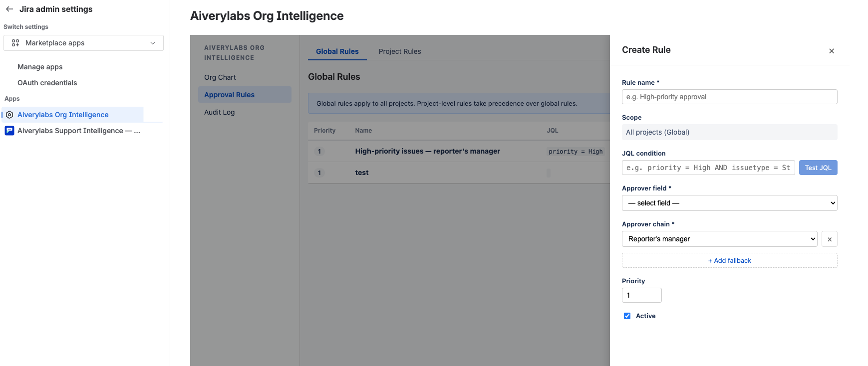The height and width of the screenshot is (366, 868).
Task: Go back using the Jira admin arrow
Action: click(9, 9)
